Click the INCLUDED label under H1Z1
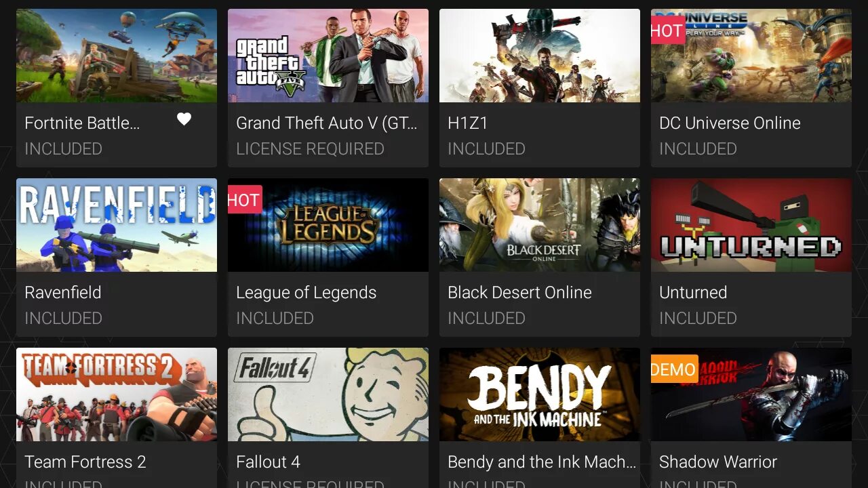 (486, 148)
